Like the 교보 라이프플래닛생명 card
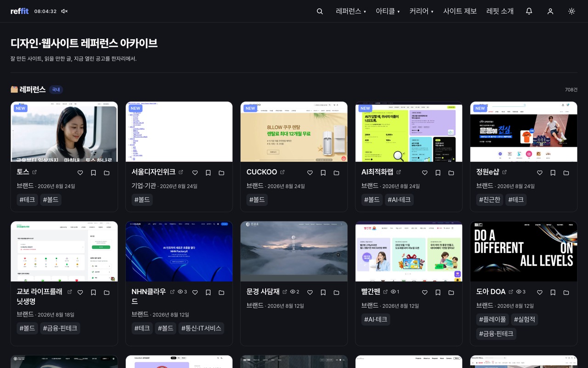Image resolution: width=588 pixels, height=368 pixels. pyautogui.click(x=80, y=293)
